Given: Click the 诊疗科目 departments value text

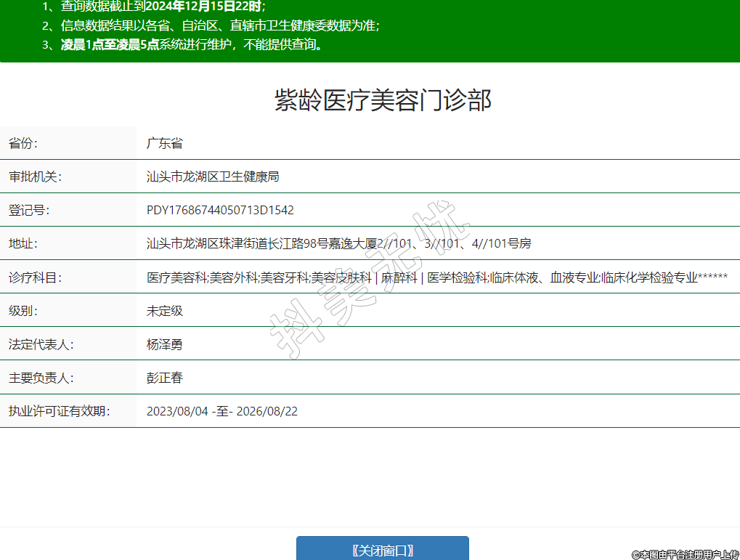Looking at the screenshot, I should tap(436, 277).
